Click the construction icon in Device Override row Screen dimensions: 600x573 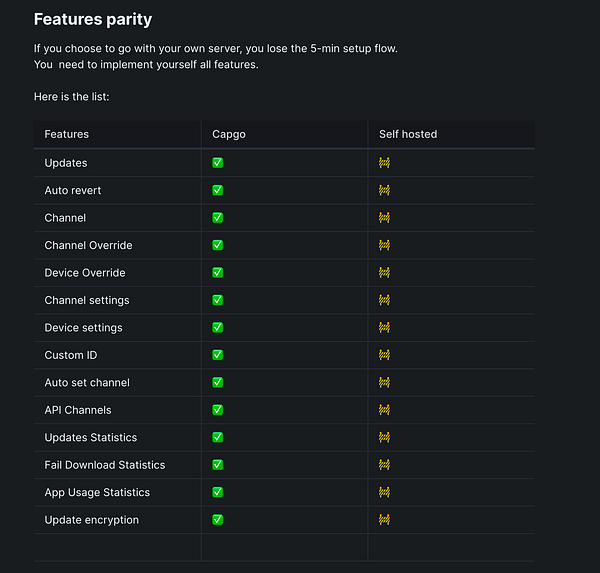(384, 273)
